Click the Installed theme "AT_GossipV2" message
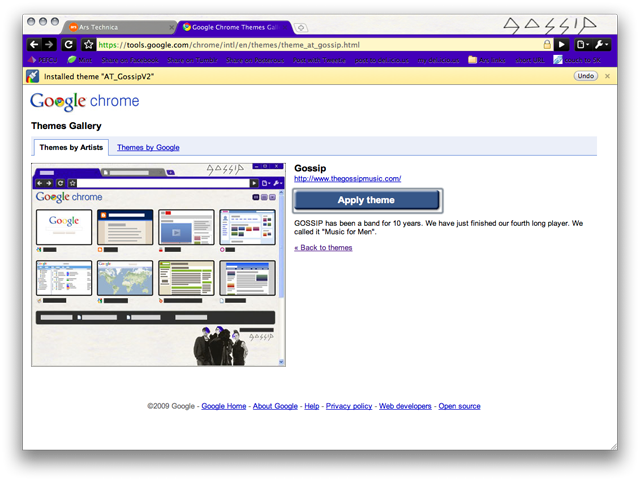 point(99,76)
